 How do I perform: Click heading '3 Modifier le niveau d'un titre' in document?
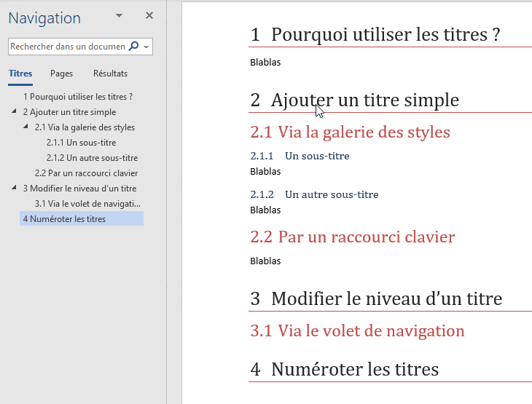(376, 299)
